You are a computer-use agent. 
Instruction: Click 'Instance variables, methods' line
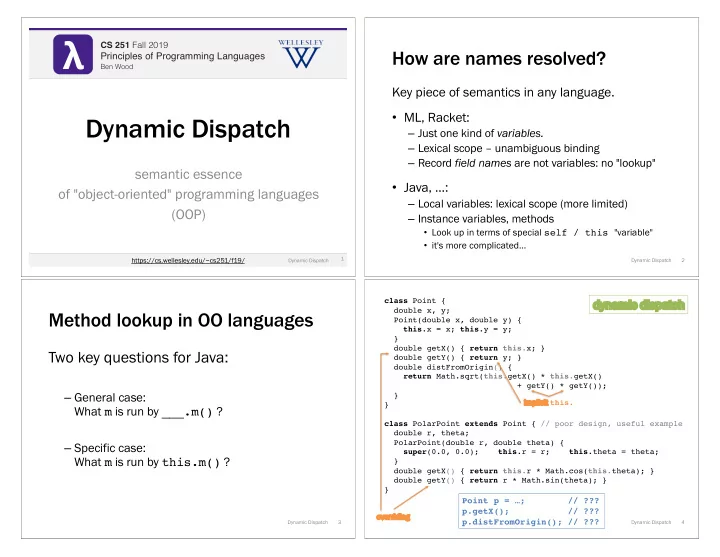click(485, 219)
